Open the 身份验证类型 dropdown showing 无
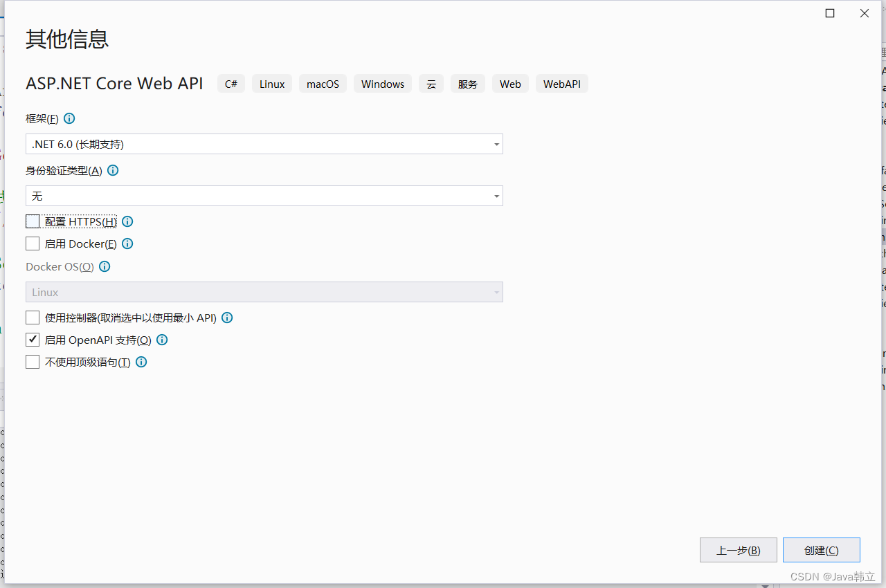 pos(264,196)
